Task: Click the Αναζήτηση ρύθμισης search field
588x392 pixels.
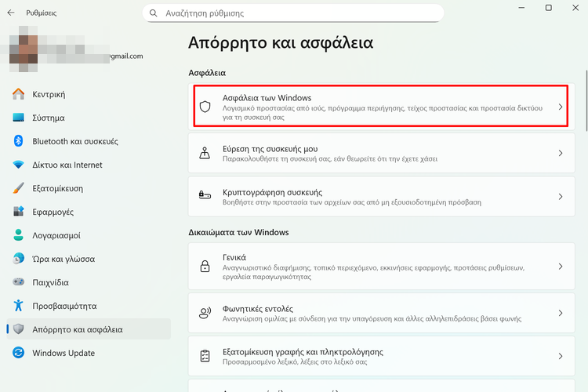Action: [298, 13]
